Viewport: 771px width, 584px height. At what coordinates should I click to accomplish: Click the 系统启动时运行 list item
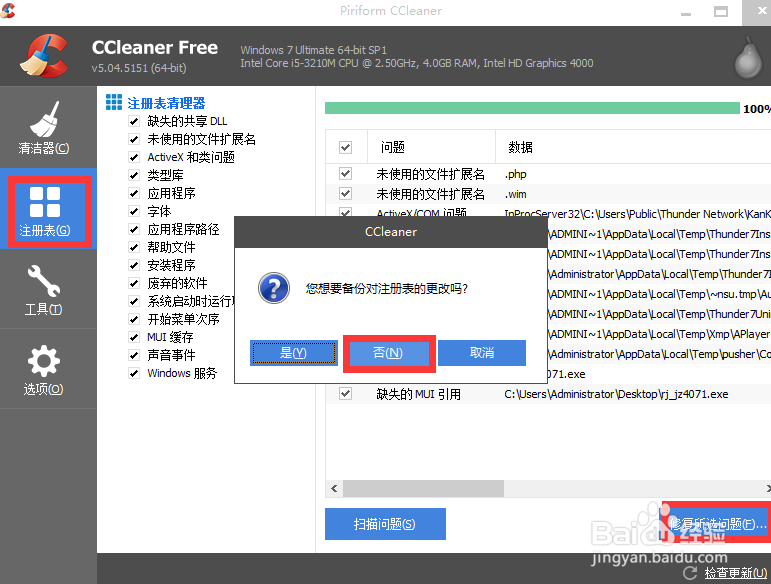coord(191,301)
